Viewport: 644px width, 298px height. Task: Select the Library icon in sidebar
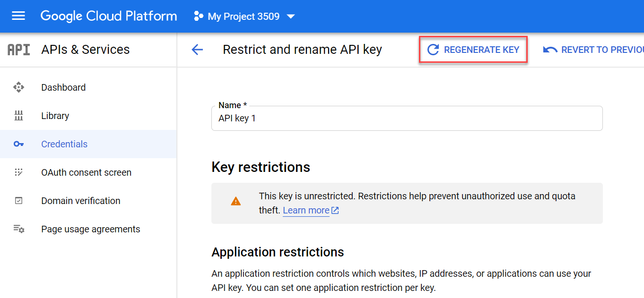18,115
